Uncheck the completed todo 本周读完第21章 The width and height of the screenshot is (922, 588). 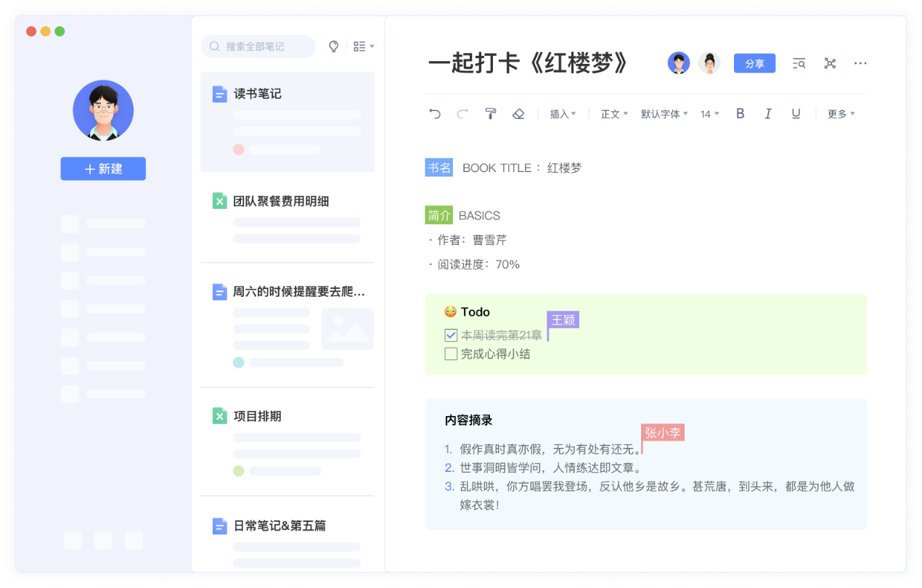coord(451,335)
